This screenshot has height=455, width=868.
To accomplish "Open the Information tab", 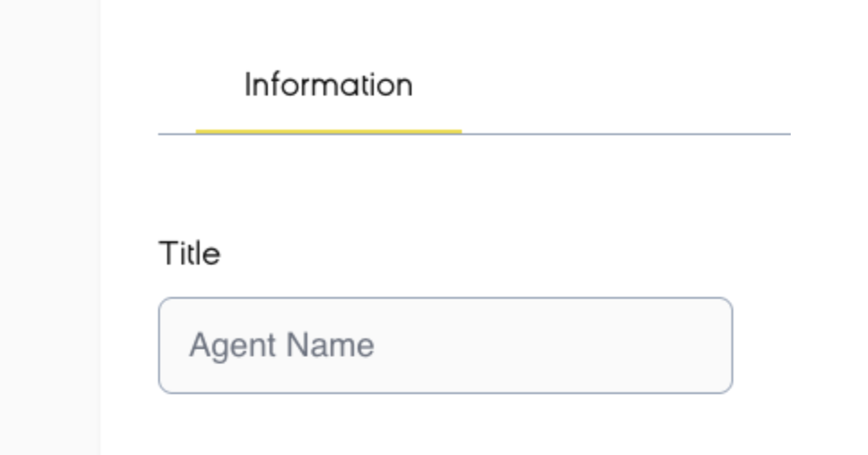I will [328, 86].
